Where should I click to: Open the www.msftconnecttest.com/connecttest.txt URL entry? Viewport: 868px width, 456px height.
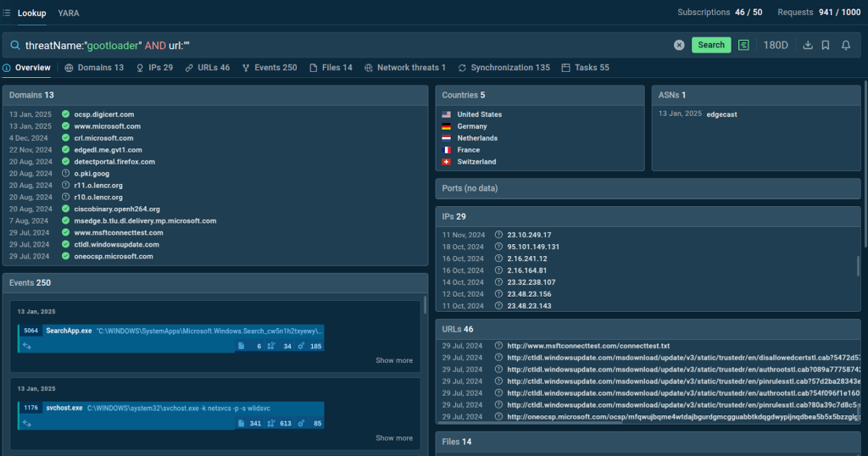pos(588,346)
